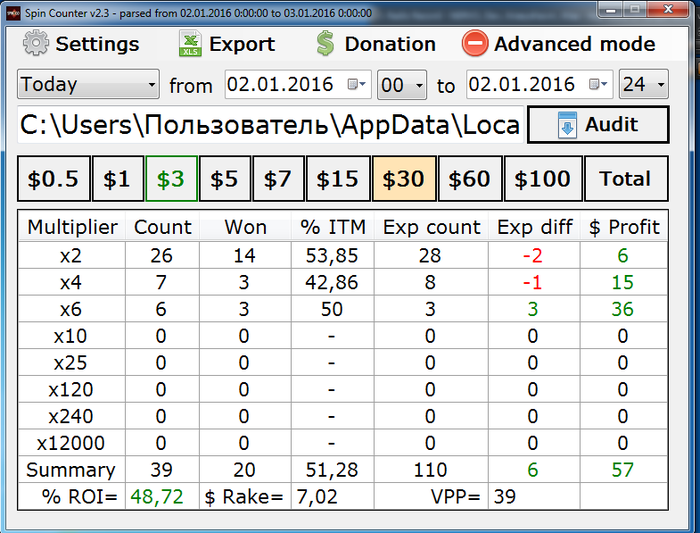Click the % ITM column header
The width and height of the screenshot is (700, 533).
(x=333, y=227)
